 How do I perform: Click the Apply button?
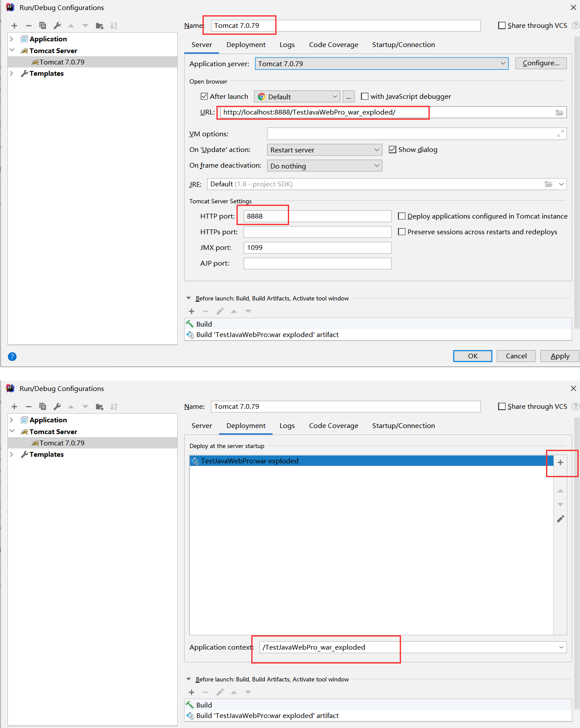[560, 356]
